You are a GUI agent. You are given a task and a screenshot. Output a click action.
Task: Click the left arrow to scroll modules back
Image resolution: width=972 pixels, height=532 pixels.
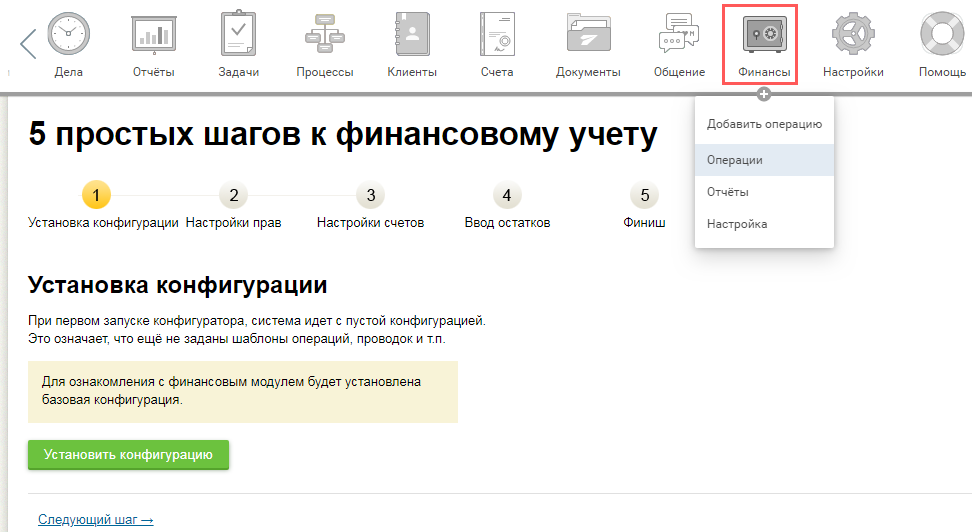[28, 43]
